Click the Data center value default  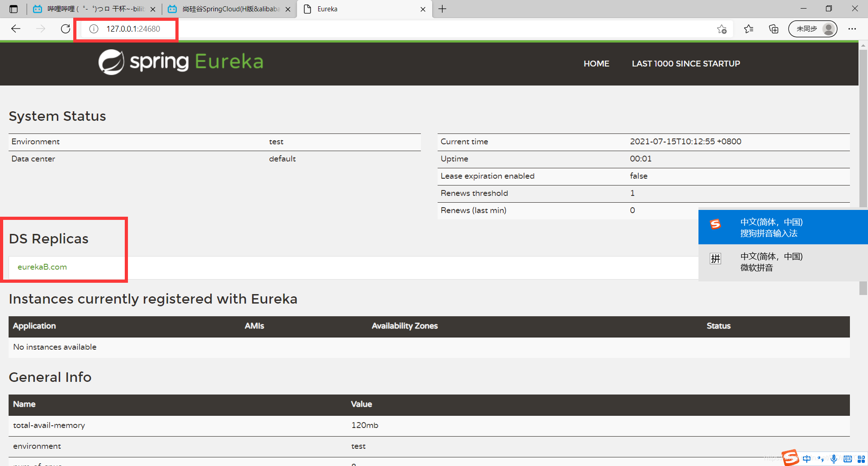282,159
